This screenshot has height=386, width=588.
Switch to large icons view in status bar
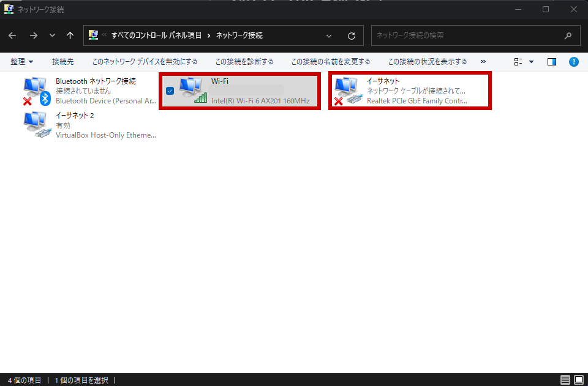(579, 380)
